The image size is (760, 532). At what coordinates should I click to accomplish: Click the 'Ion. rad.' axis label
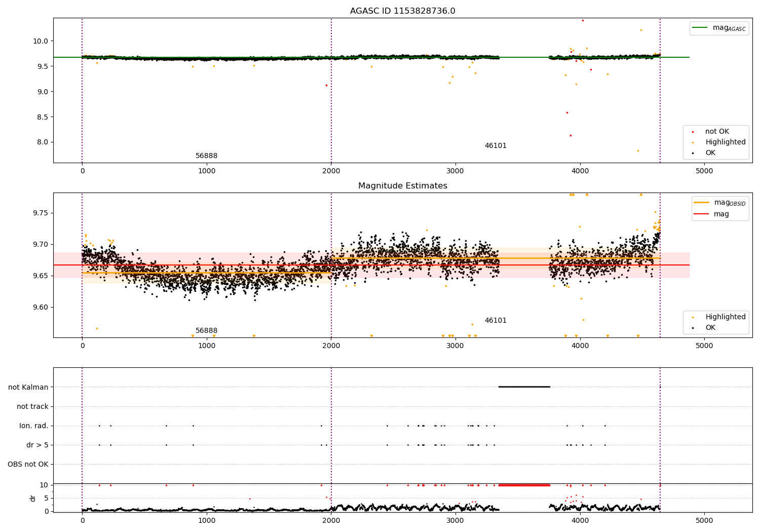[x=34, y=426]
